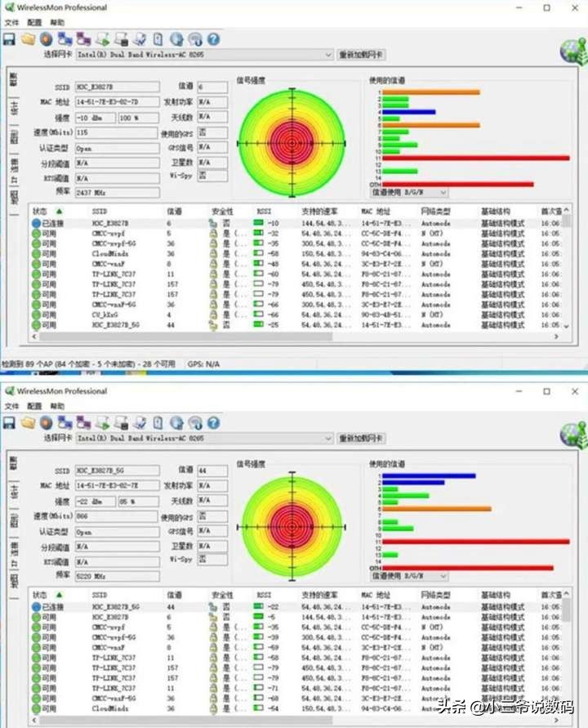Sort by 状态 column header, lower window
The height and width of the screenshot is (728, 588).
[39, 595]
